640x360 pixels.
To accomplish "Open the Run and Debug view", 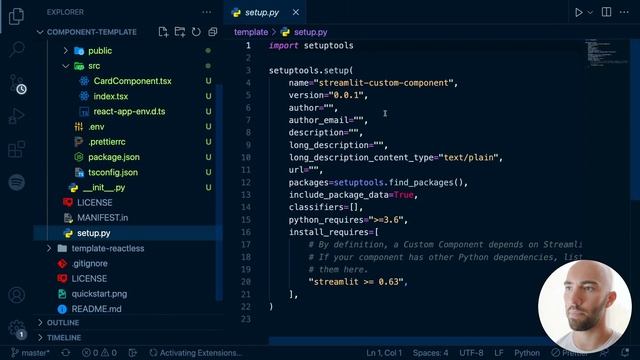I will 16,116.
